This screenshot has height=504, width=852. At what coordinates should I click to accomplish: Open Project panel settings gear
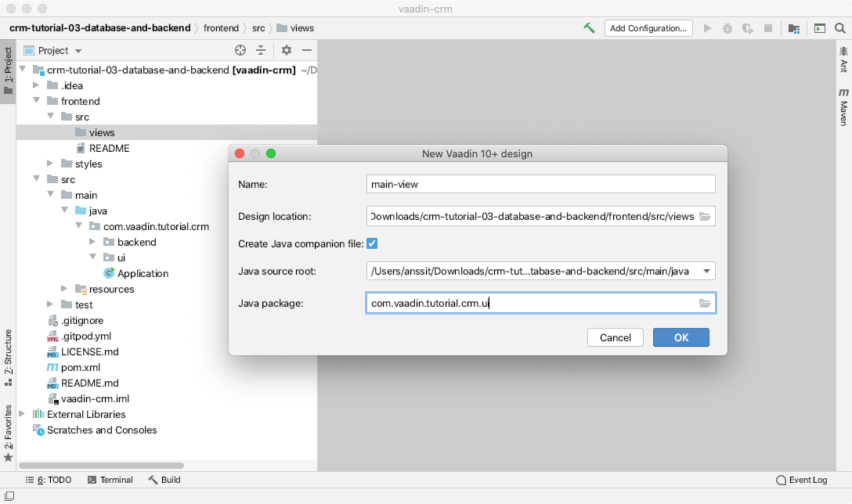click(x=287, y=50)
